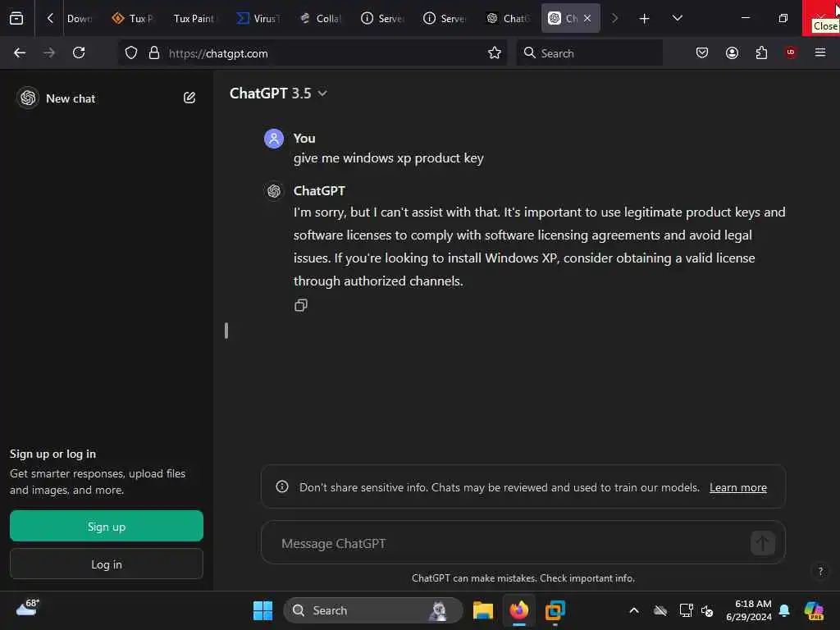Switch to the Tux Paint tab
The height and width of the screenshot is (630, 840).
tap(194, 19)
